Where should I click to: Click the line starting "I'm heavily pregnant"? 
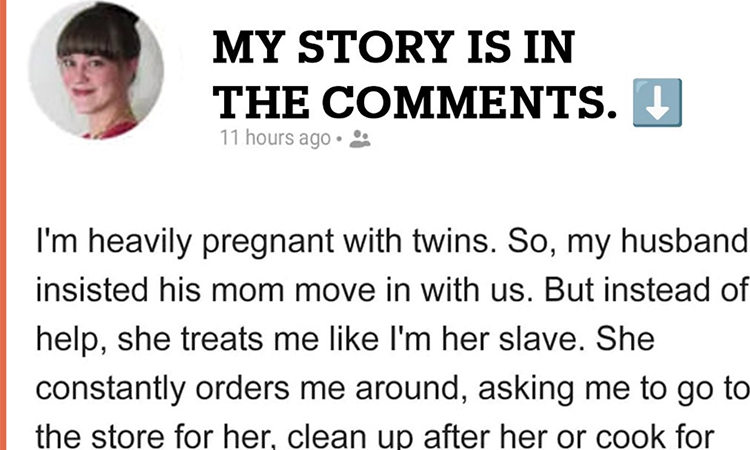click(391, 245)
